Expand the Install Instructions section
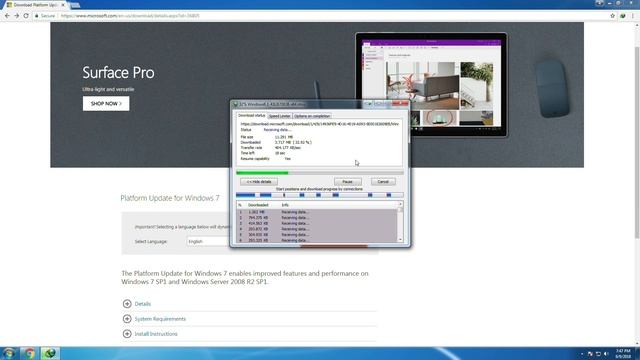 coord(127,334)
